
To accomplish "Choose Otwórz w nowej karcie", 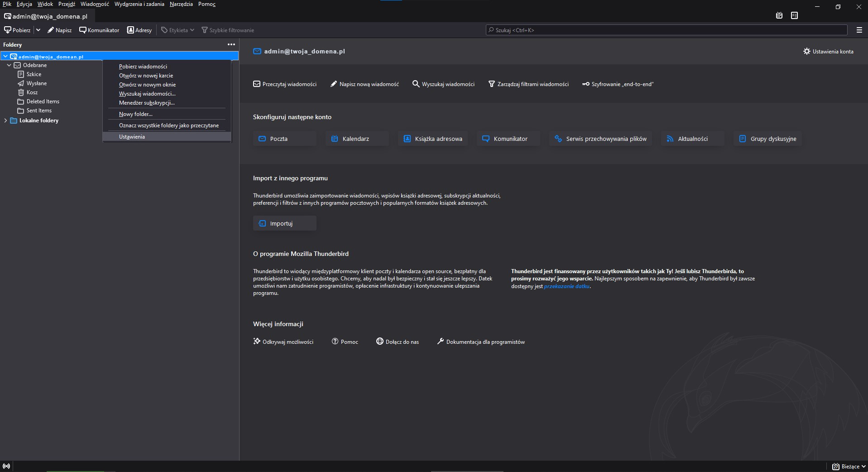I will click(x=167, y=76).
